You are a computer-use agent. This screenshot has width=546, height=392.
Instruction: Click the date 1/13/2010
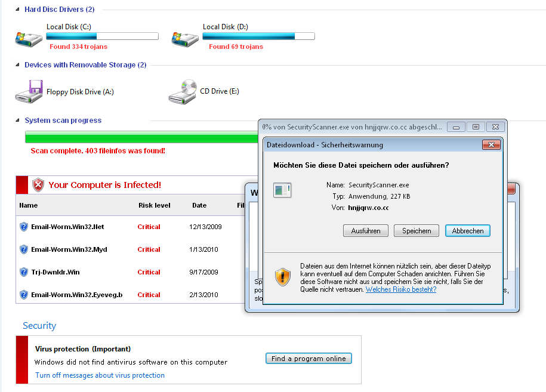tap(203, 249)
